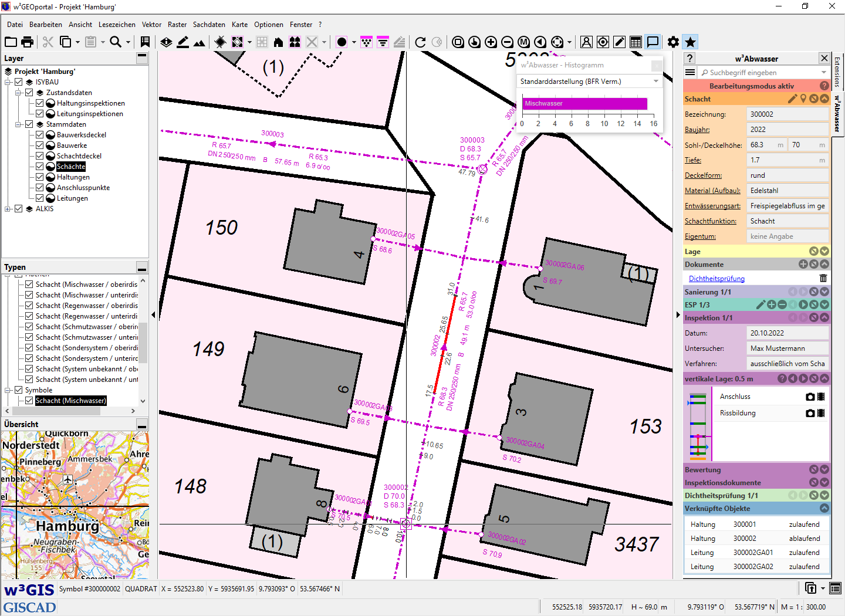Toggle the Schachtdeckel layer checkbox

40,156
